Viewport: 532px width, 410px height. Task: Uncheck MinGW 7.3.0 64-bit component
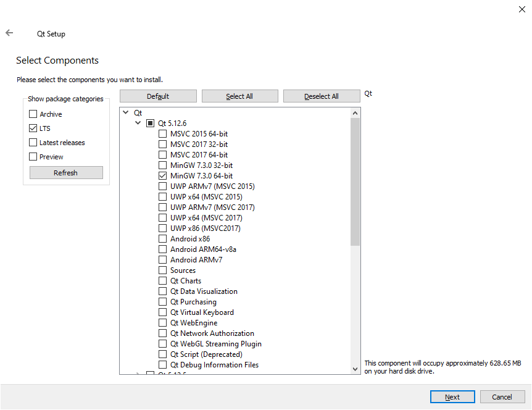[x=163, y=176]
